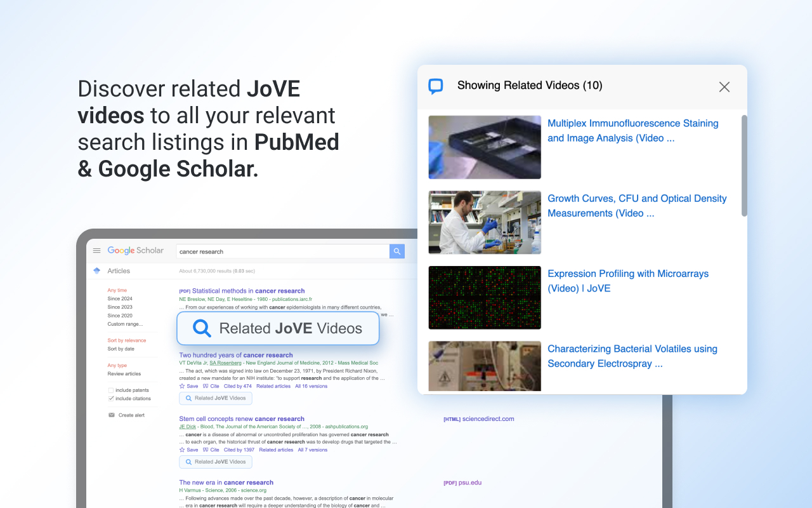Open Stem cell concepts renew cancer research result
Screen dimensions: 812x508
tap(242, 419)
